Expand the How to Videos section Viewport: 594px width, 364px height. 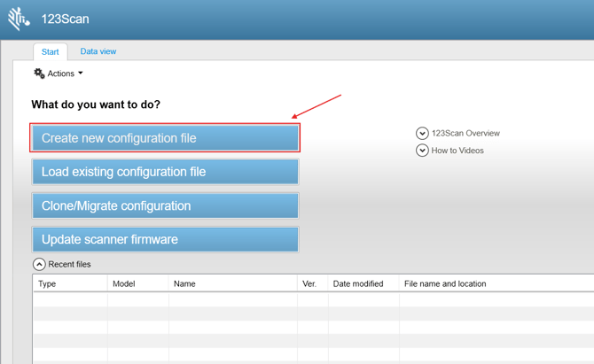tap(423, 151)
